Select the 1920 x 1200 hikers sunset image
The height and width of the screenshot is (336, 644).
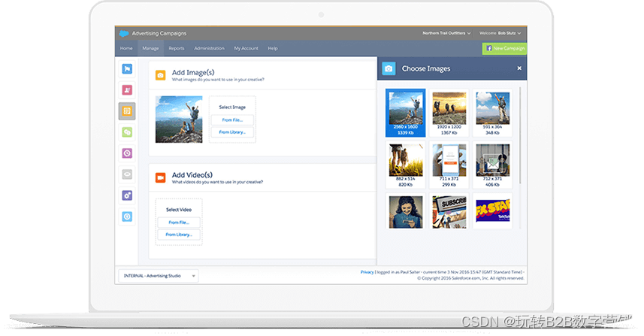449,113
